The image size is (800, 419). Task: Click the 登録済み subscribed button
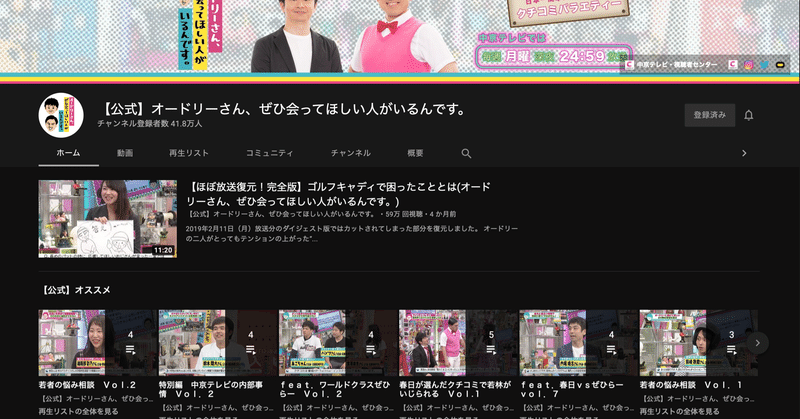710,115
